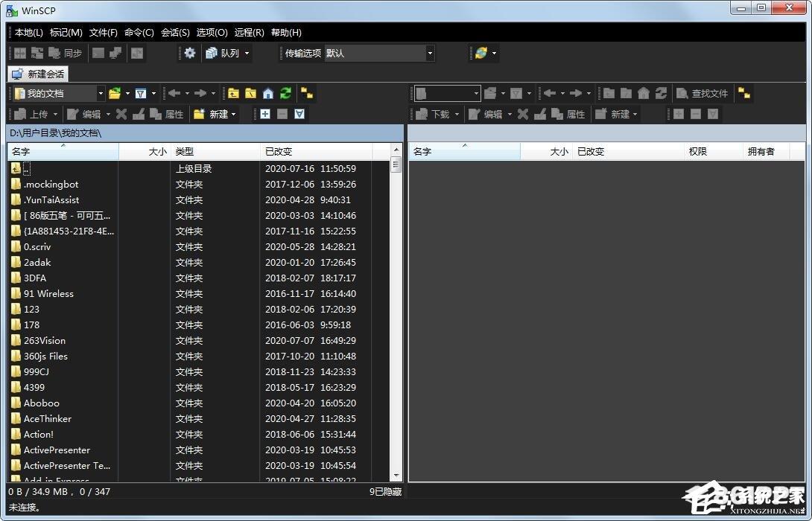Open the 远程(R) menu

(x=250, y=32)
